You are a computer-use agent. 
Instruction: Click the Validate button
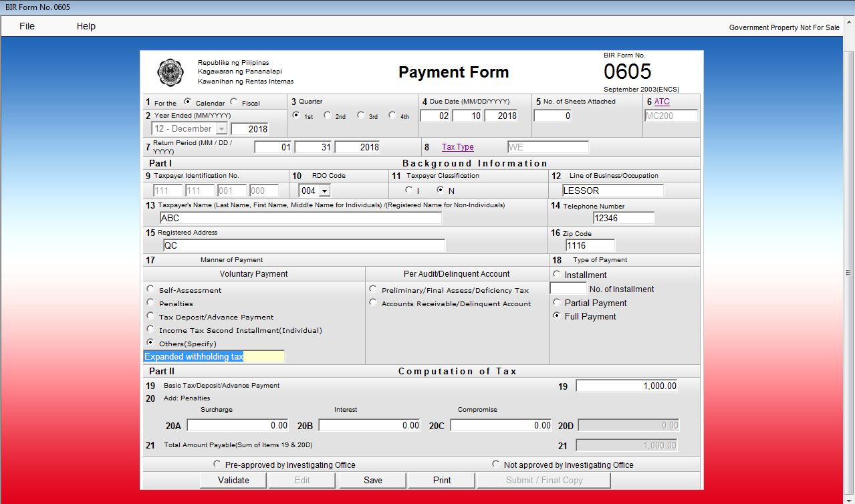(x=233, y=480)
